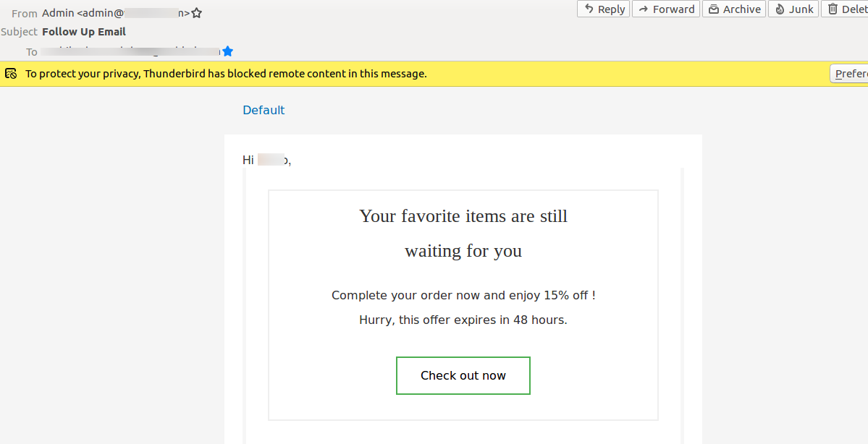Forward this message
Image resolution: width=868 pixels, height=444 pixels.
[x=665, y=9]
